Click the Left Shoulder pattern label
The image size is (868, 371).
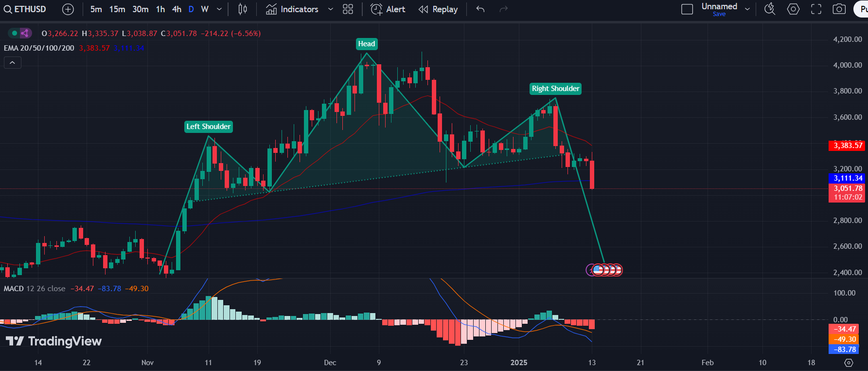click(x=209, y=127)
